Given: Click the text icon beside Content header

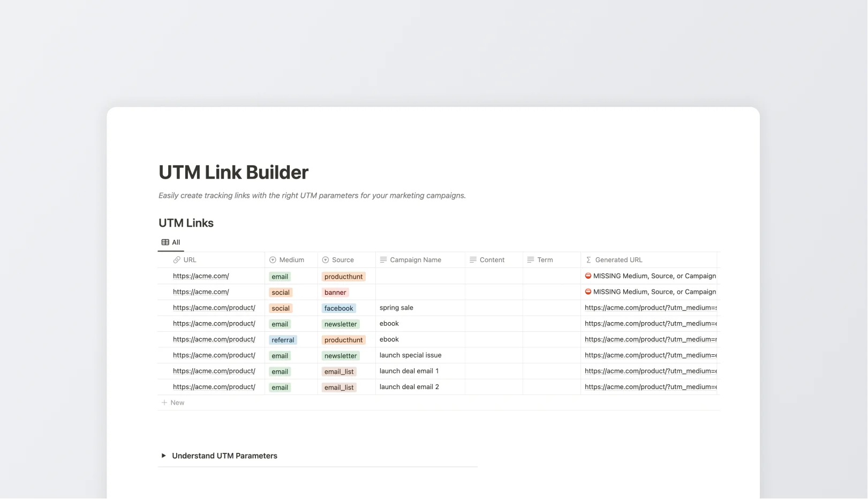Looking at the screenshot, I should tap(473, 260).
